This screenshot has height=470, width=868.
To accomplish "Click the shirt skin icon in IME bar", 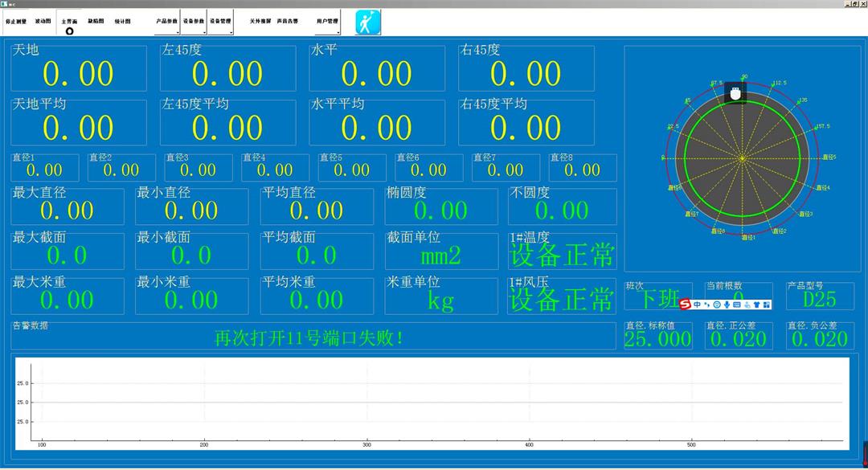I will (x=755, y=304).
